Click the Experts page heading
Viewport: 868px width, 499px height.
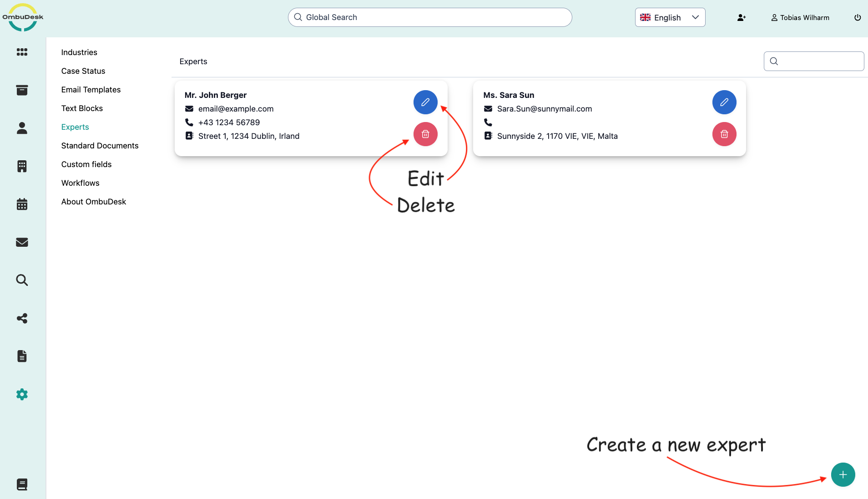(193, 61)
